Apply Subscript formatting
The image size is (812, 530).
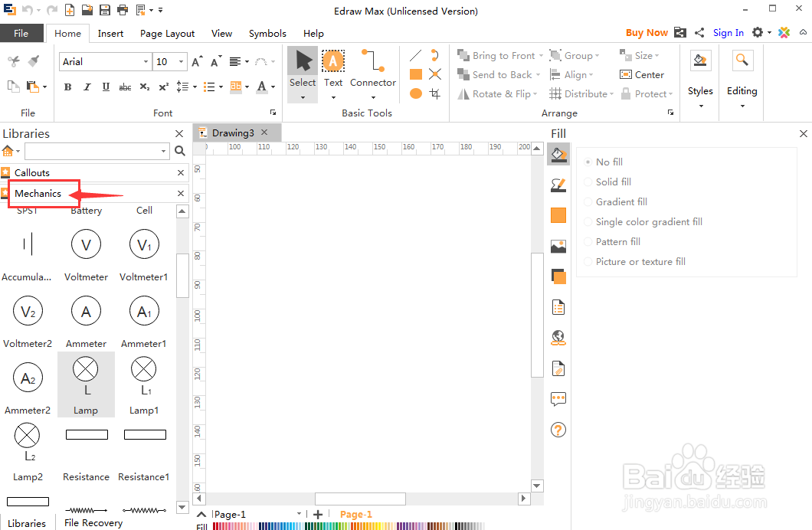(x=145, y=87)
